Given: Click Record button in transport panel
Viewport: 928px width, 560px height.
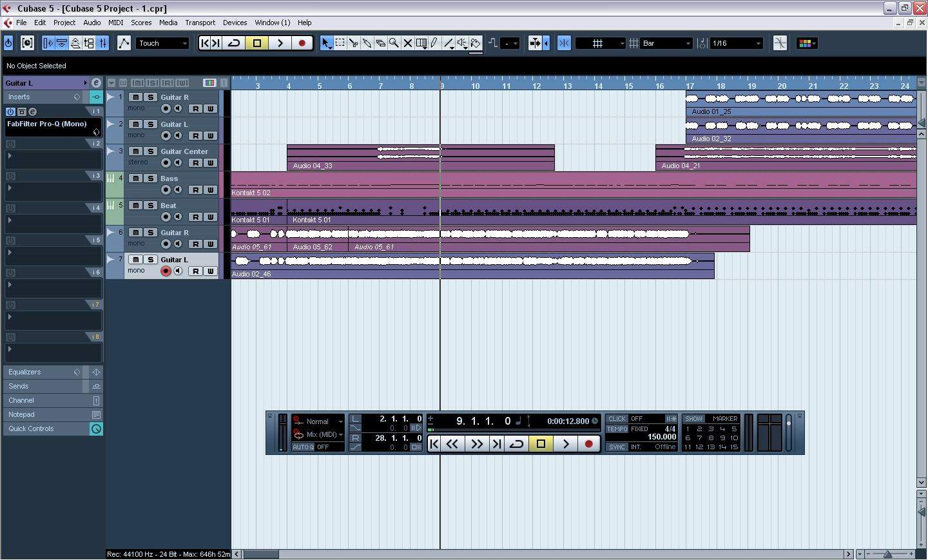Looking at the screenshot, I should pyautogui.click(x=588, y=444).
